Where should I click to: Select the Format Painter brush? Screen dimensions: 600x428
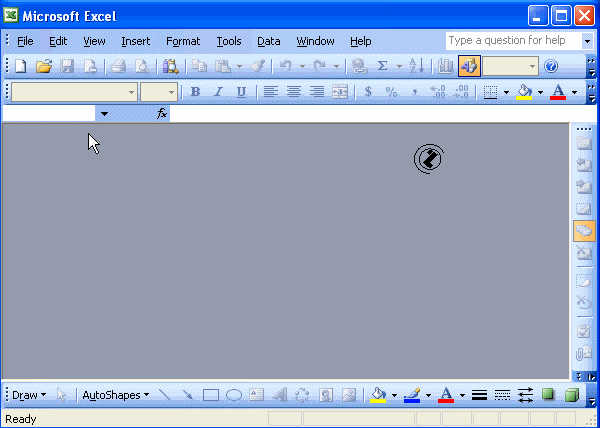click(258, 67)
